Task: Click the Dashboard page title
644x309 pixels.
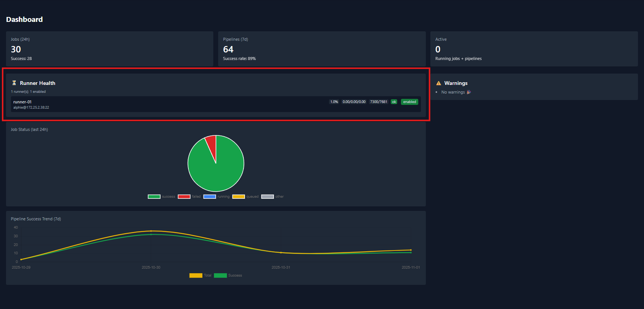Action: click(x=24, y=19)
